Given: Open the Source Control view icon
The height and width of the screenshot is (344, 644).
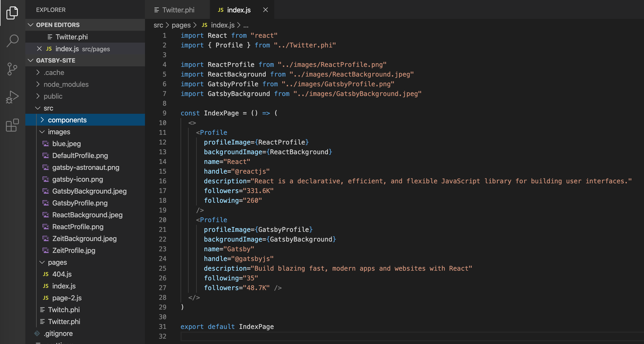Looking at the screenshot, I should tap(12, 69).
